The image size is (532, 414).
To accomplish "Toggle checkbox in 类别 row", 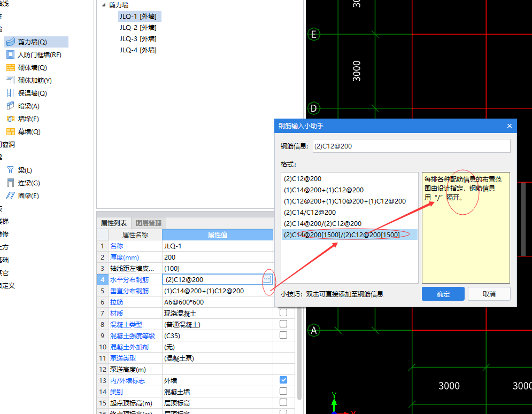I will click(283, 391).
